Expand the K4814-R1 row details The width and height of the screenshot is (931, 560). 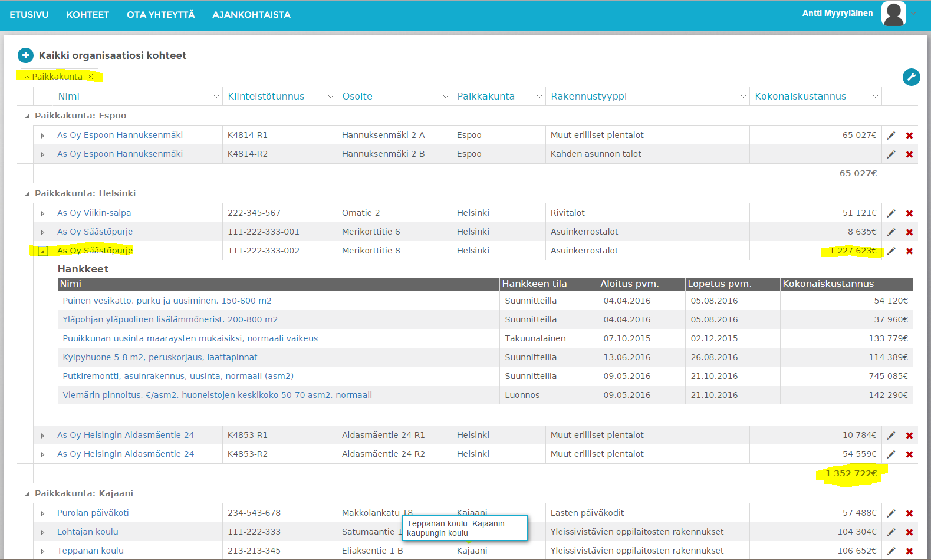[x=42, y=136]
